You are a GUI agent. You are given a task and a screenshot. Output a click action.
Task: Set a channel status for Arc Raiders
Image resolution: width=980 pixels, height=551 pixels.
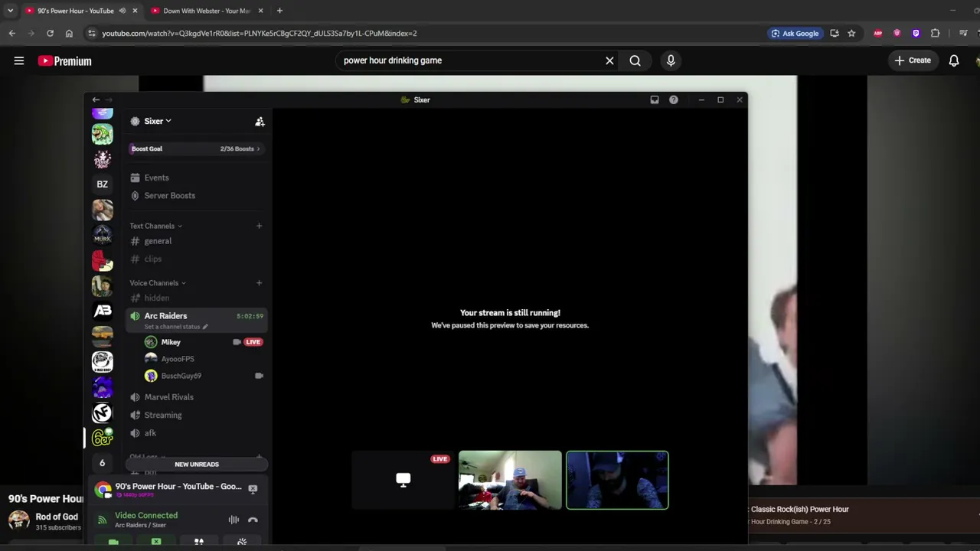click(175, 327)
